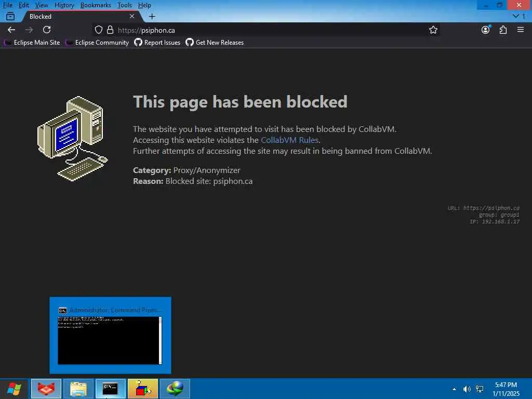Click the Command Prompt taskbar icon
532x399 pixels.
click(x=111, y=389)
